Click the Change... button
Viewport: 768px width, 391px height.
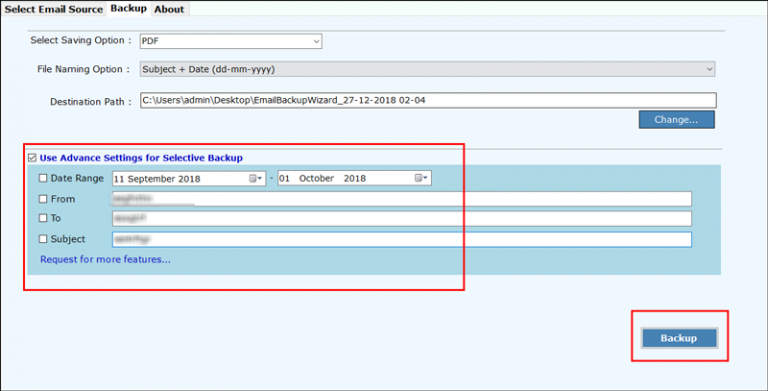click(x=676, y=120)
